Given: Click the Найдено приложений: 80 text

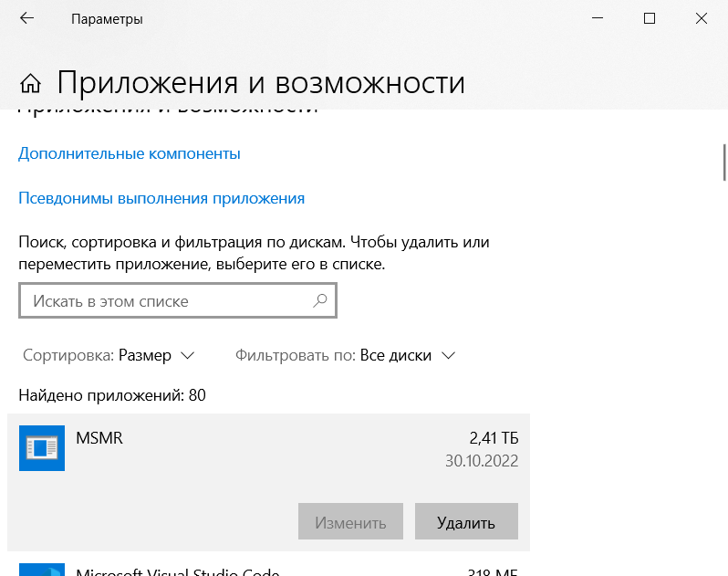Looking at the screenshot, I should pos(112,395).
